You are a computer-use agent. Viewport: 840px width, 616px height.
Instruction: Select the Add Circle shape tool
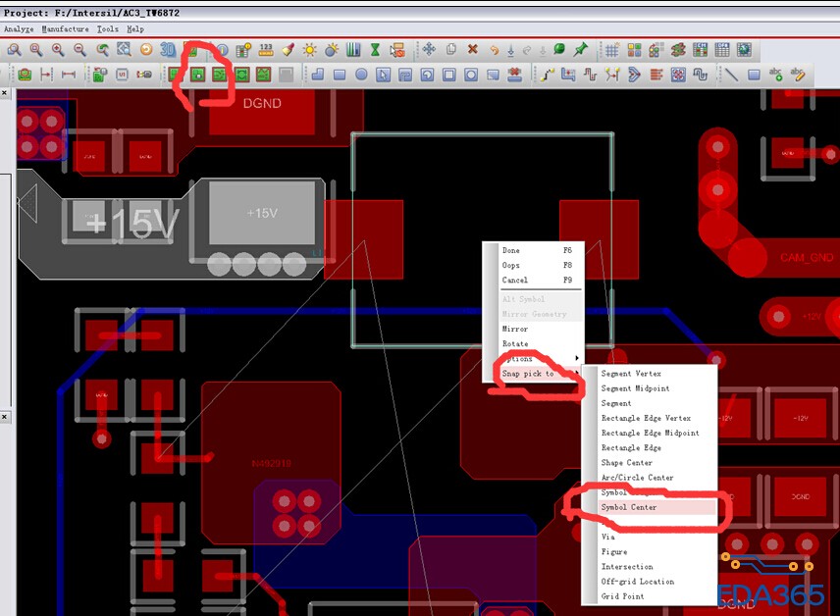[361, 75]
